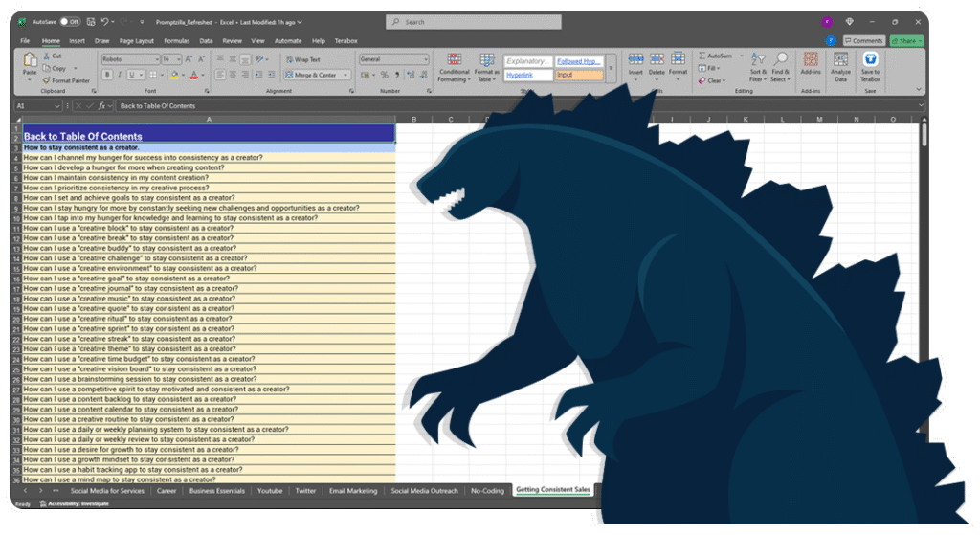
Task: Click the yellow Fill Color swatch
Action: click(x=174, y=76)
